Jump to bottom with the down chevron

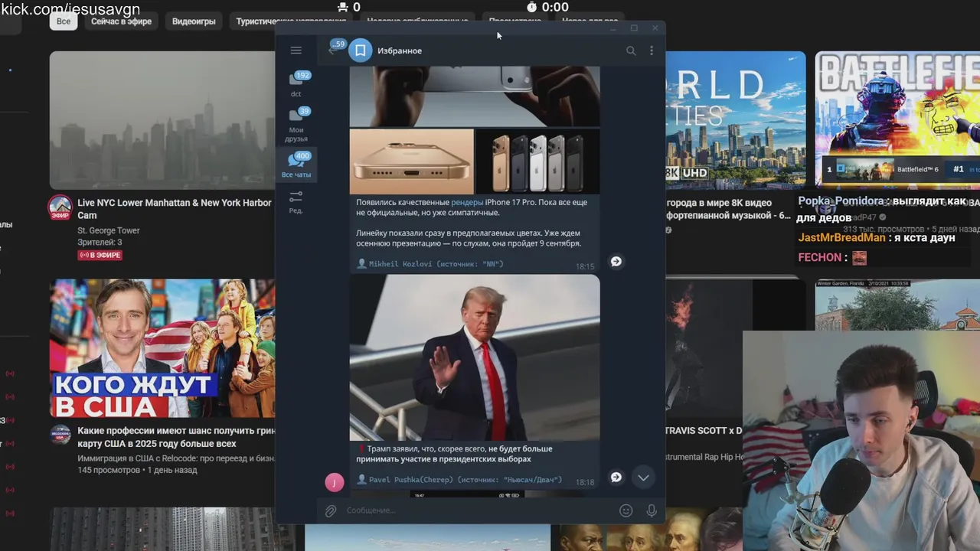643,478
